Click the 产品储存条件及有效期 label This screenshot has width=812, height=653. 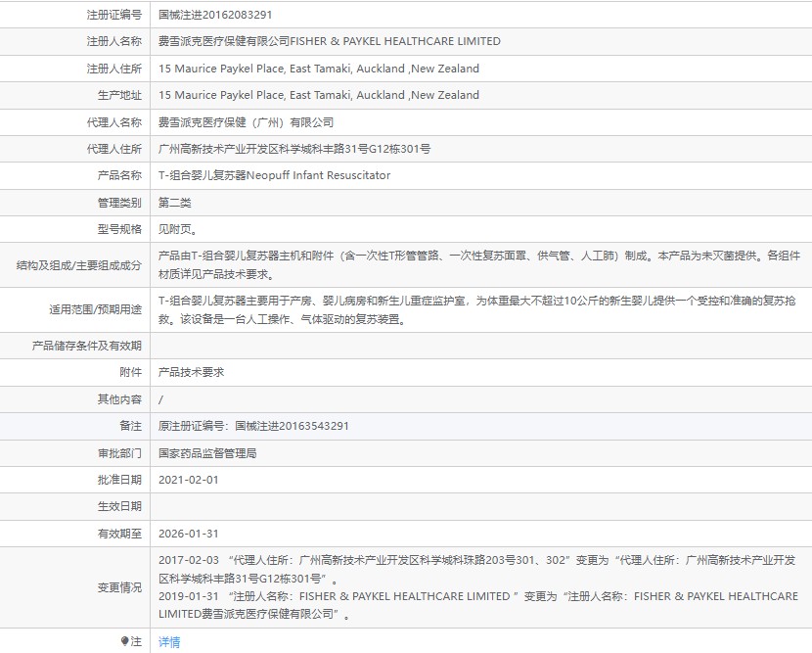point(86,346)
